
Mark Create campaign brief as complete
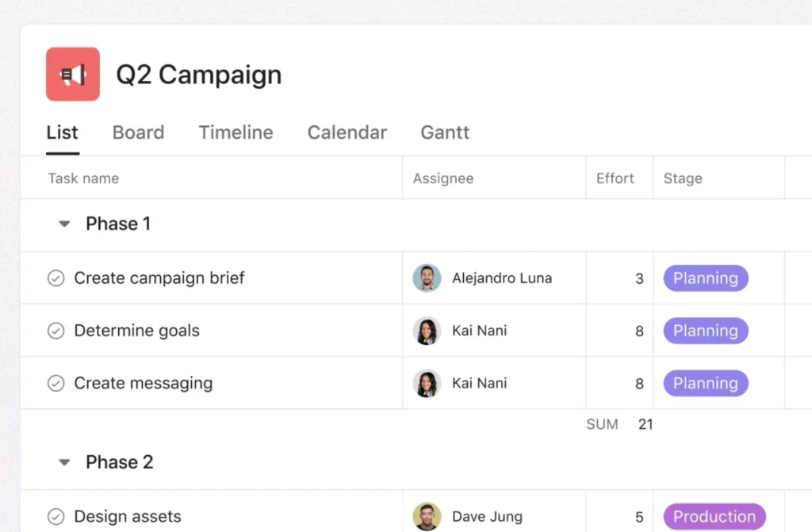pyautogui.click(x=56, y=278)
